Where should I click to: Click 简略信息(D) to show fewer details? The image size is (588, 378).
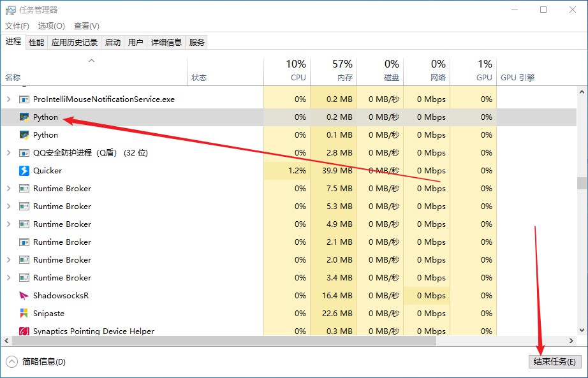click(43, 362)
